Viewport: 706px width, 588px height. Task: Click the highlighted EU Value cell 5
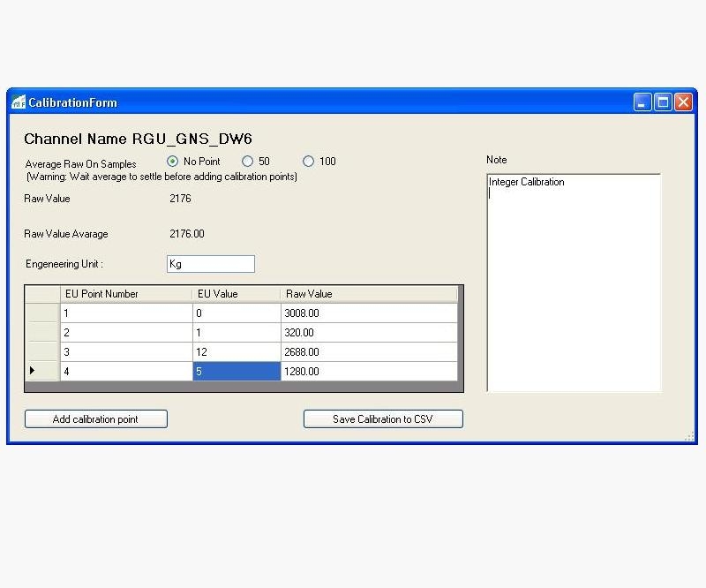(x=236, y=372)
